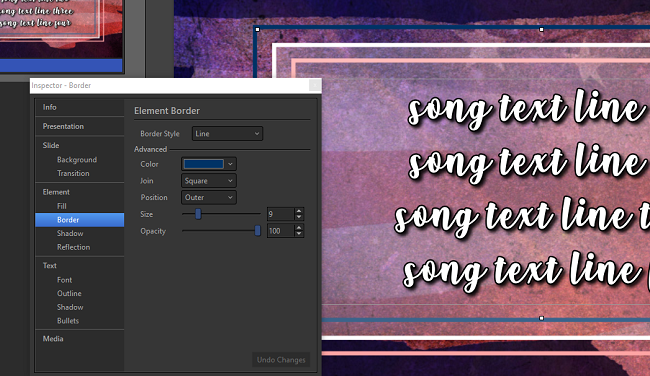Open Element Fill settings
The height and width of the screenshot is (376, 650).
pyautogui.click(x=62, y=206)
